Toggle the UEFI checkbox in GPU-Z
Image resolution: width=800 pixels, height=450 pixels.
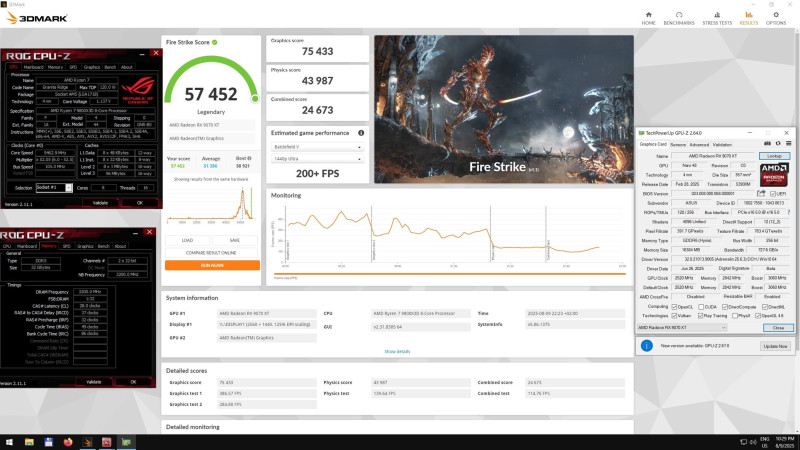point(773,194)
